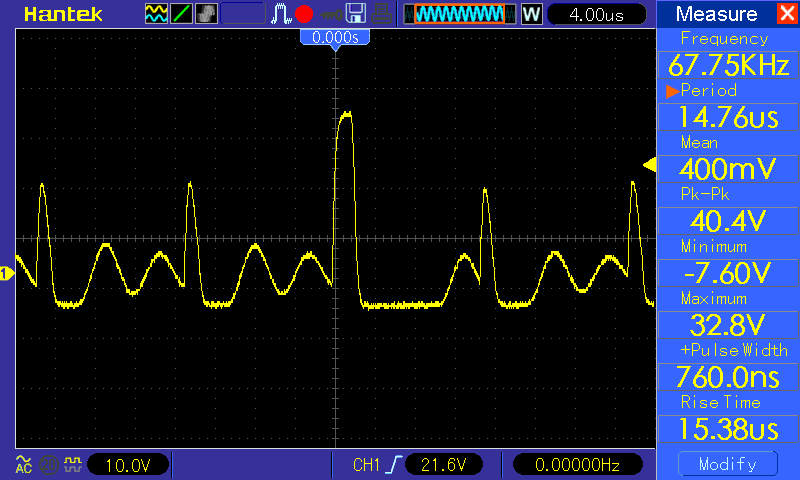Click the CH1 trigger source label
Image resolution: width=800 pixels, height=480 pixels.
[366, 465]
